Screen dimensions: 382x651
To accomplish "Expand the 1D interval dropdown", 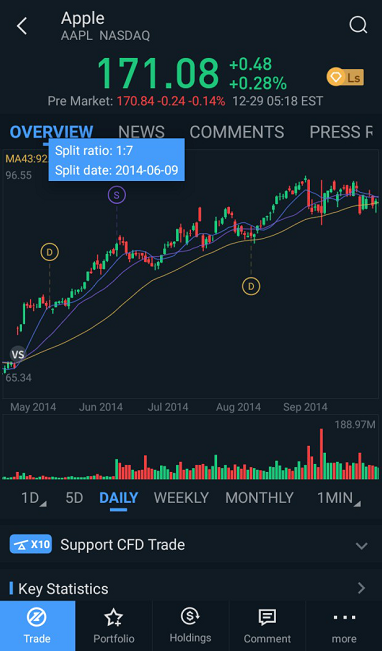I will pos(34,497).
